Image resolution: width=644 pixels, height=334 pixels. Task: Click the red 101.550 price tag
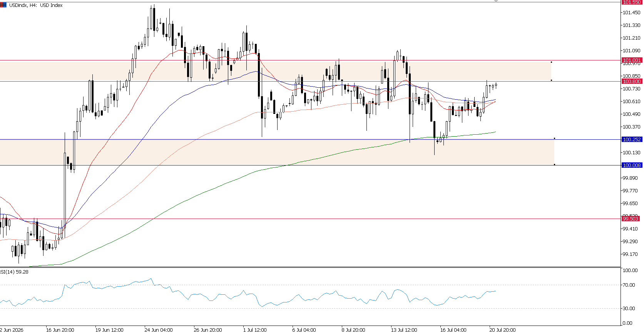point(632,2)
